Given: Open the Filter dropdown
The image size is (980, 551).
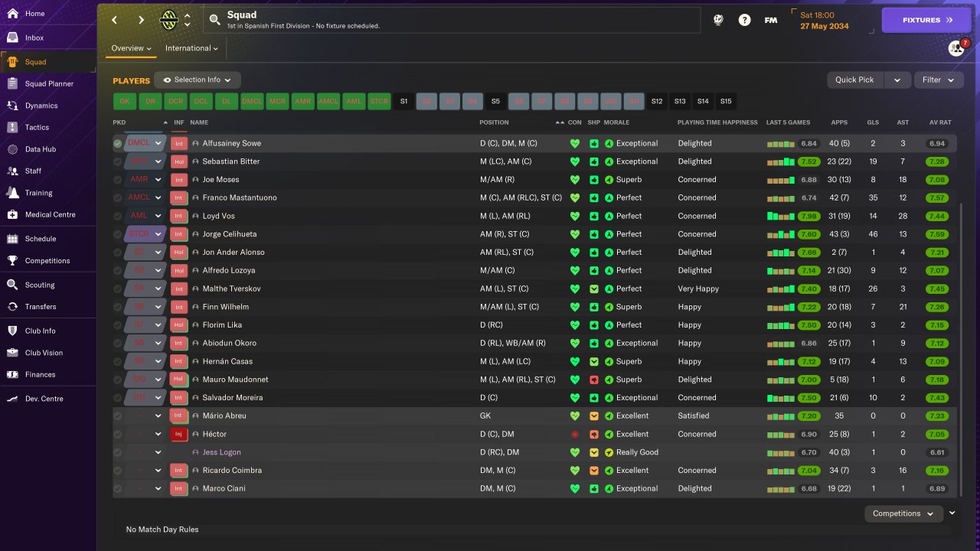Looking at the screenshot, I should (x=939, y=80).
